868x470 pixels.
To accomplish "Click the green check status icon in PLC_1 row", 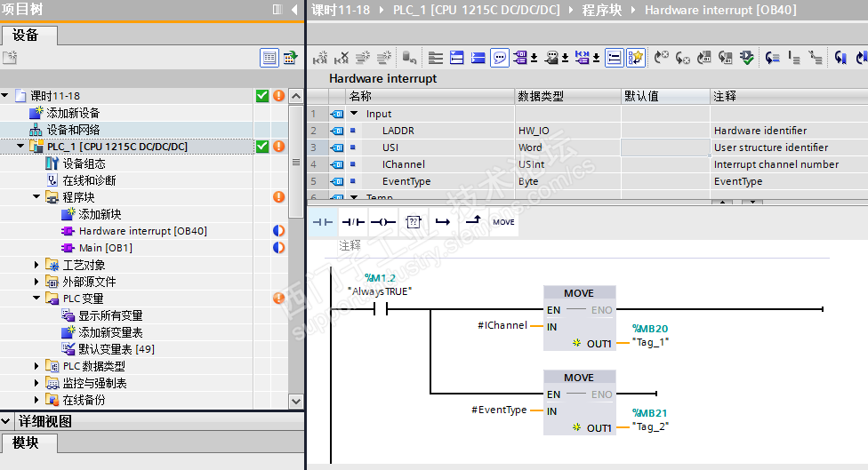I will (x=262, y=146).
